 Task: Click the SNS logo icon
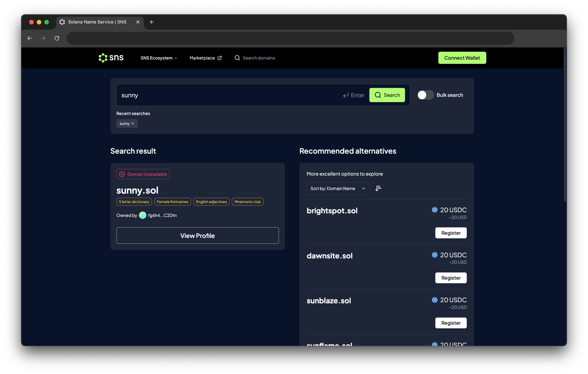[x=103, y=58]
